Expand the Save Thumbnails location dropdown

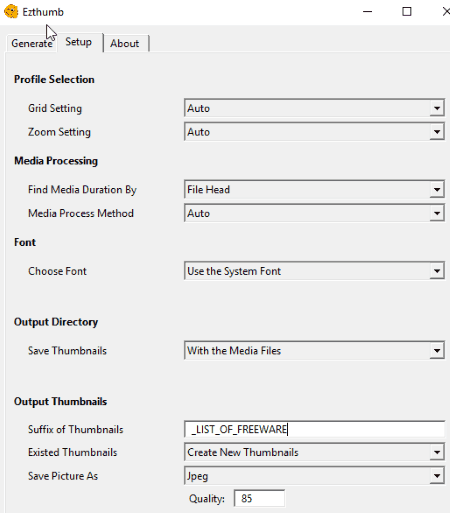(437, 351)
